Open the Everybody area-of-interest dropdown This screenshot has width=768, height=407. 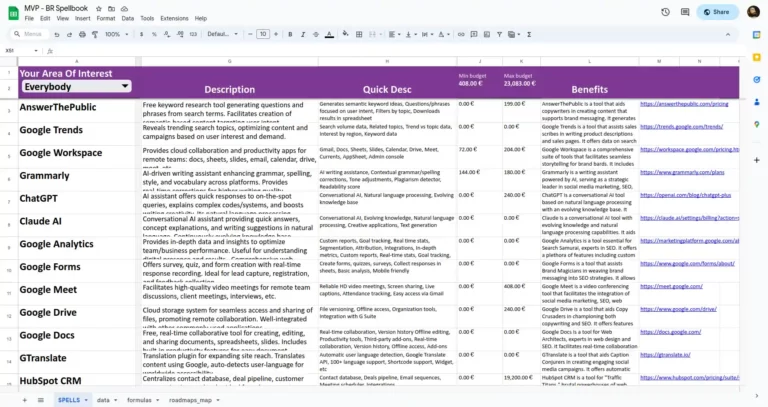[x=76, y=87]
